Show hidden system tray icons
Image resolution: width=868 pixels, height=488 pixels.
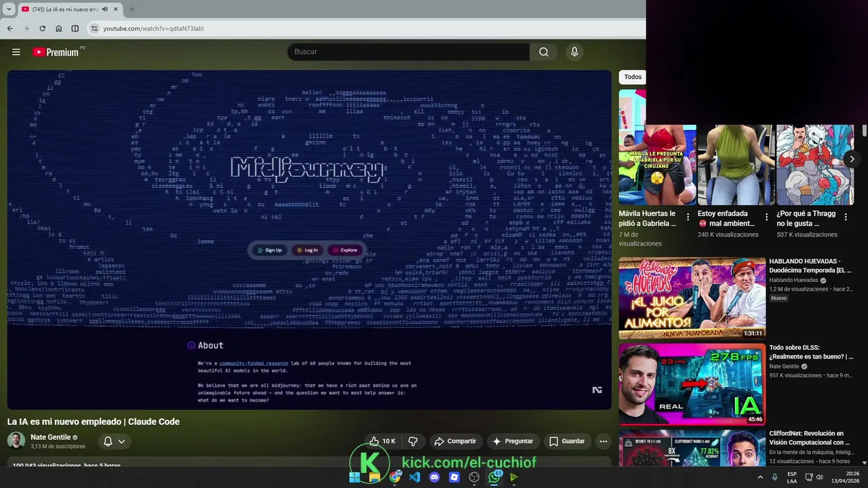tap(760, 477)
